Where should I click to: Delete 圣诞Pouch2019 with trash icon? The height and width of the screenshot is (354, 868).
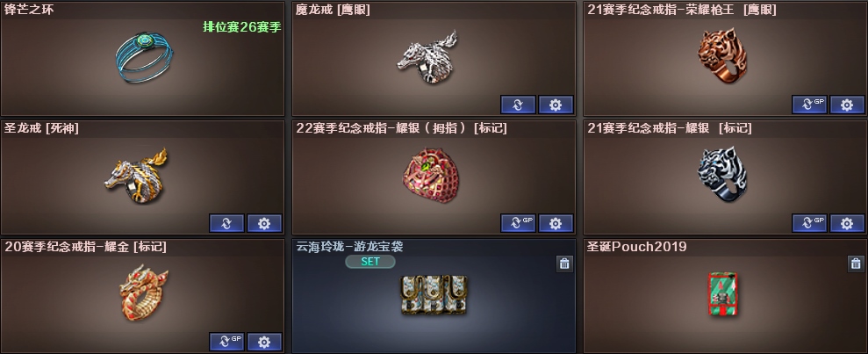(856, 264)
